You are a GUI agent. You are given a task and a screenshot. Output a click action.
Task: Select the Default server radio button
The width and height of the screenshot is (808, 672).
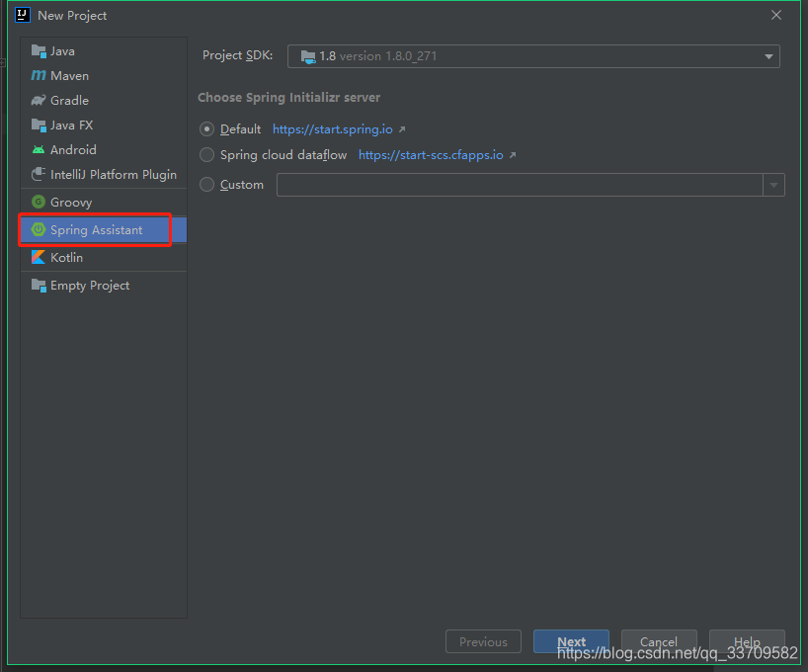coord(206,128)
